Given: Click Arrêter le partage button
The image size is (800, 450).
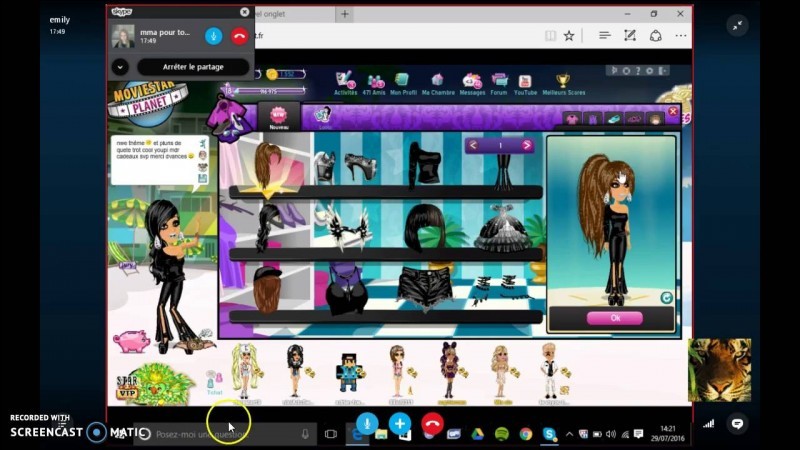Looking at the screenshot, I should (x=193, y=67).
